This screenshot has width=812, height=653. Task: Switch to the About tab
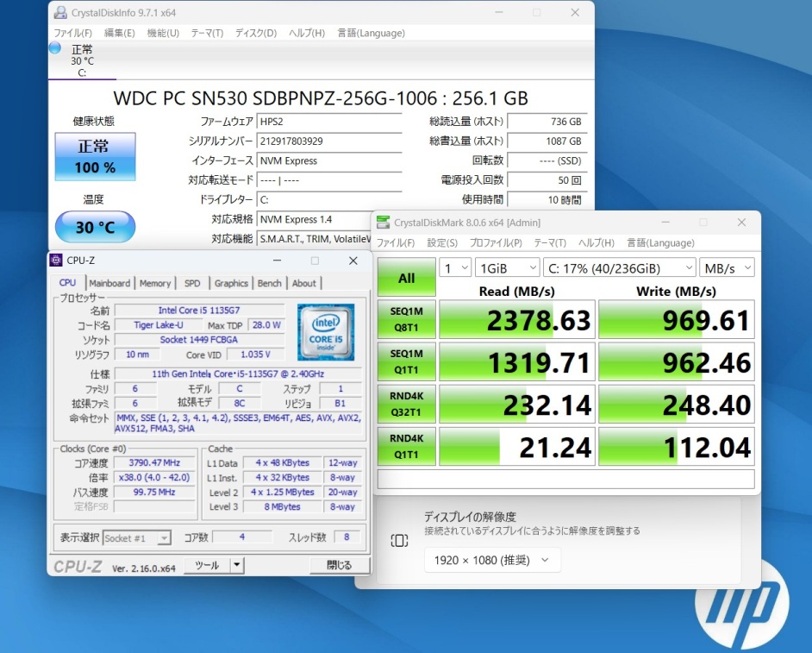click(x=304, y=283)
